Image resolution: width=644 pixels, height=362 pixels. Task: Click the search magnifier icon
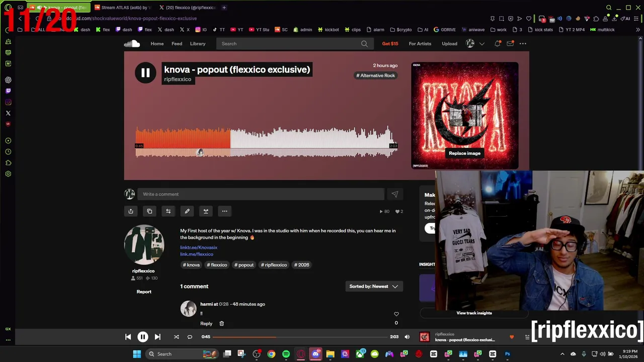[364, 44]
